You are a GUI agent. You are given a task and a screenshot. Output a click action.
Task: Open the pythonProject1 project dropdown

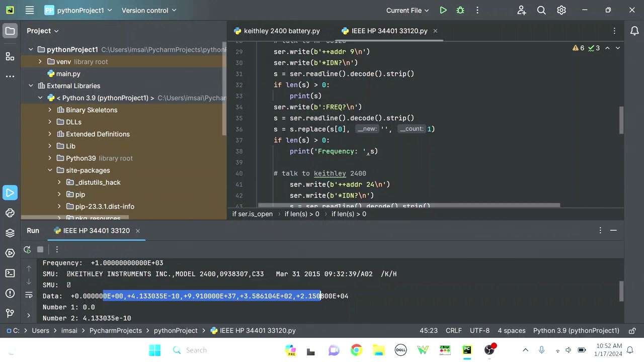point(78,10)
